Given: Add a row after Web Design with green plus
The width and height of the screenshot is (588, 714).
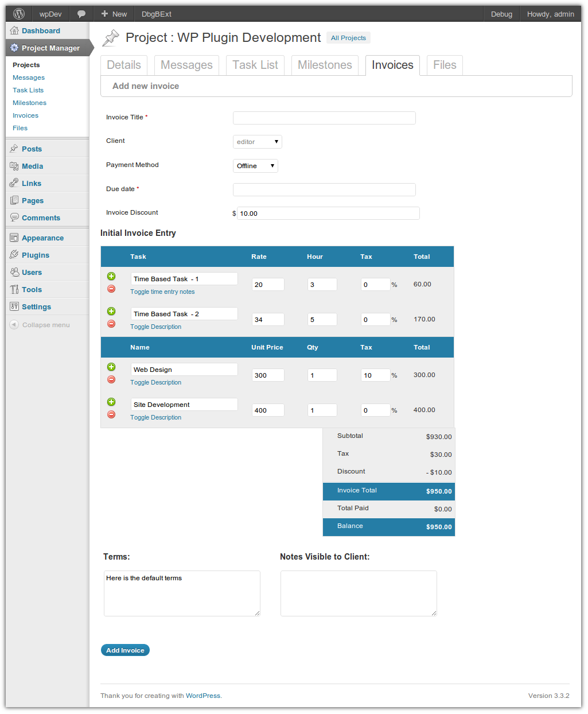Looking at the screenshot, I should (111, 367).
